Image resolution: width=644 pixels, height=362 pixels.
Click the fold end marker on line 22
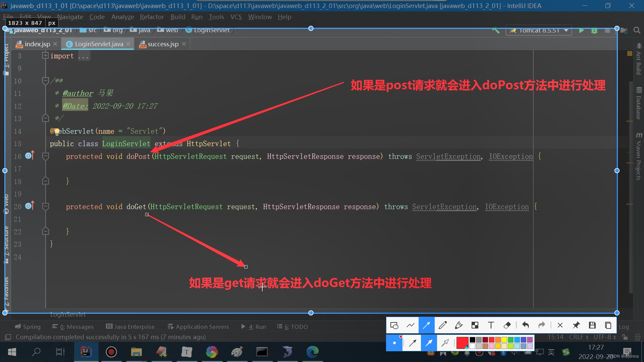click(45, 231)
